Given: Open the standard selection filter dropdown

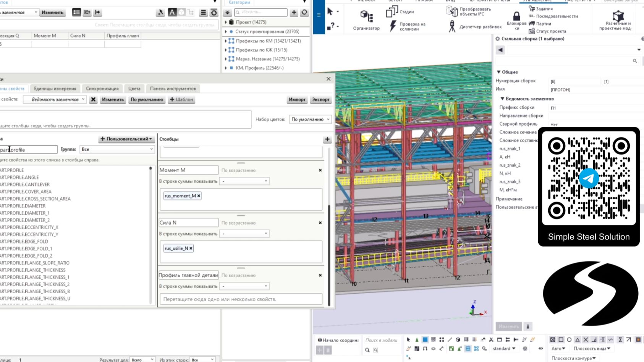Looking at the screenshot, I should point(504,348).
